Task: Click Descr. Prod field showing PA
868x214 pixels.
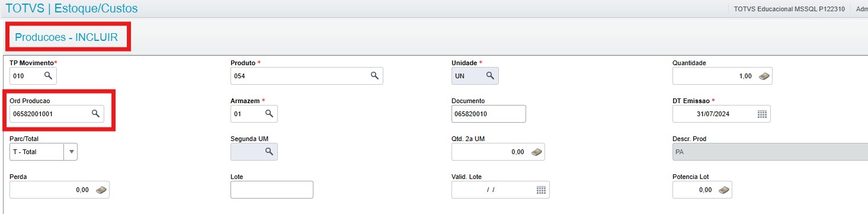Action: coord(770,152)
